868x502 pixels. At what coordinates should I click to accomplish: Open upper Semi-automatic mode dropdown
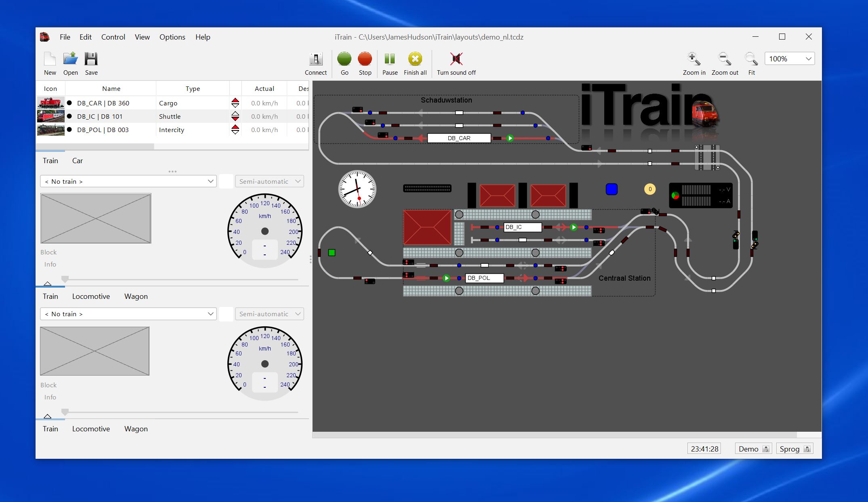point(269,181)
